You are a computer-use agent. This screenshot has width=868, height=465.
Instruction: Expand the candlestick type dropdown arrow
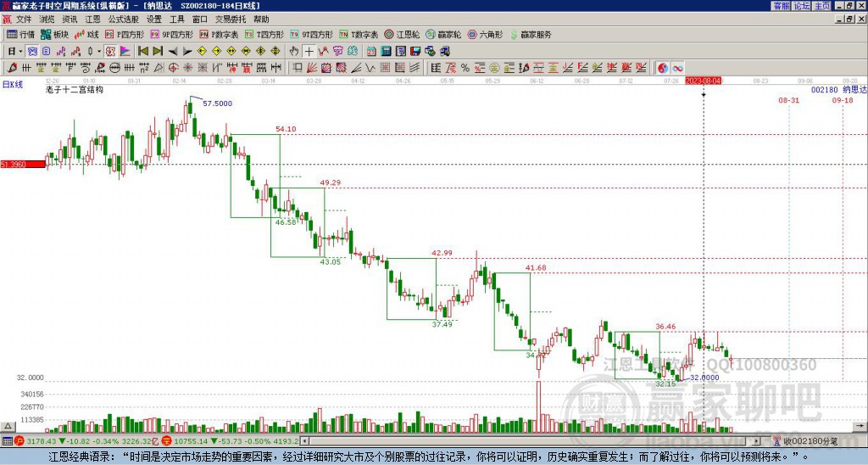click(99, 52)
